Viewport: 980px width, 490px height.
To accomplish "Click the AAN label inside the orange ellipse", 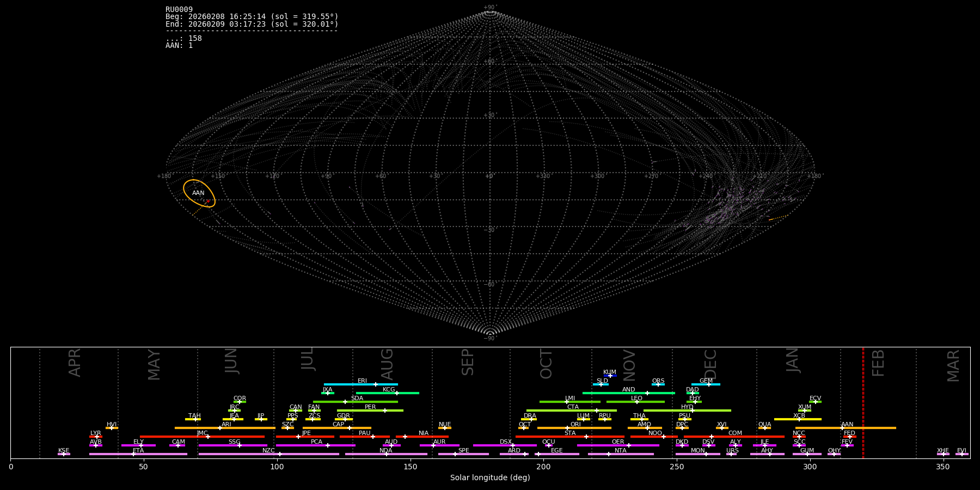I will point(198,193).
